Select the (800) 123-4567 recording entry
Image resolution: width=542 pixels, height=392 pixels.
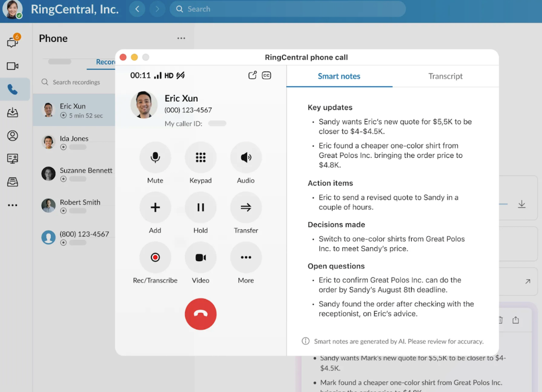pyautogui.click(x=74, y=237)
